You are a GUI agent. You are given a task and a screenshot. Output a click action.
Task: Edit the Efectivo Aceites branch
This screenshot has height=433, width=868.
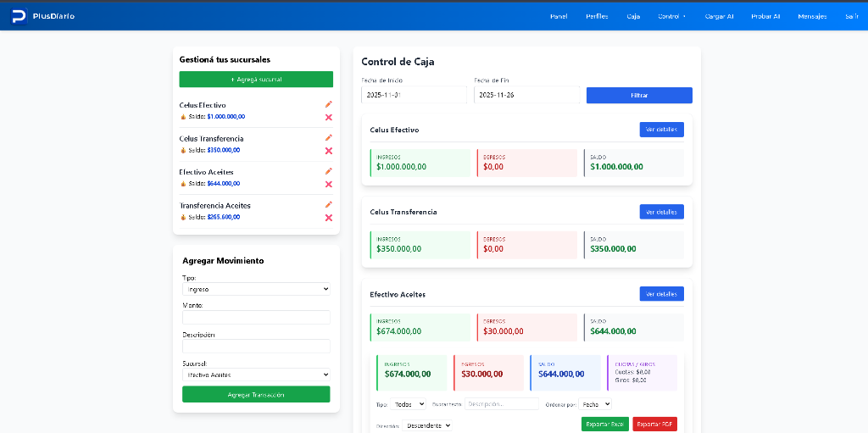point(329,171)
